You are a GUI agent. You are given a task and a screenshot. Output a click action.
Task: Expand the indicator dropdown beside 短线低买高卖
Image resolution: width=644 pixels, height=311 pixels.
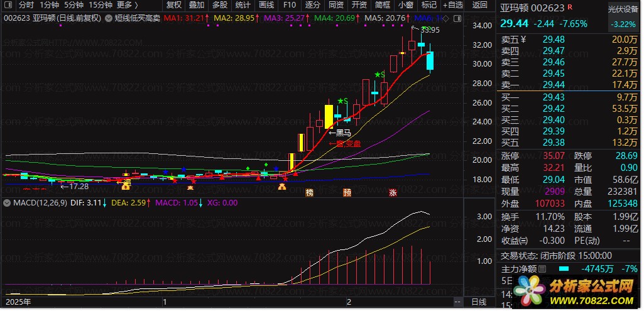click(108, 18)
